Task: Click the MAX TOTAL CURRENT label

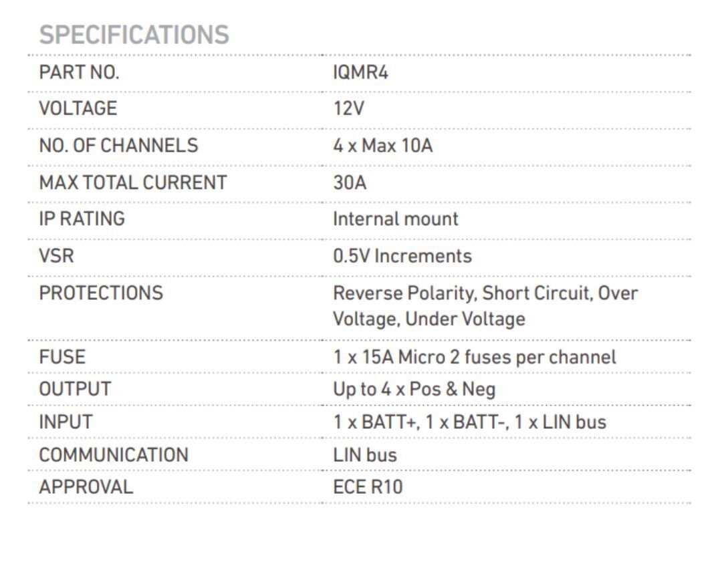Action: tap(133, 182)
